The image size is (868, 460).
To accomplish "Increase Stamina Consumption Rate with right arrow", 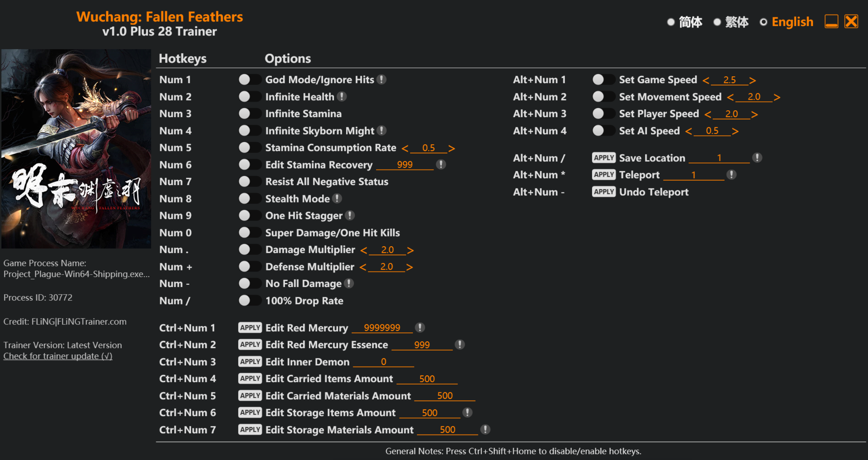I will point(451,148).
